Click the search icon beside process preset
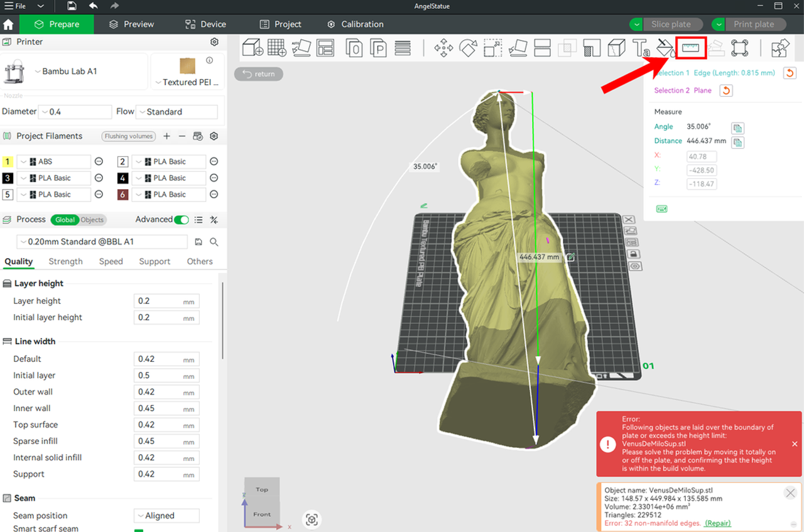 pyautogui.click(x=214, y=242)
